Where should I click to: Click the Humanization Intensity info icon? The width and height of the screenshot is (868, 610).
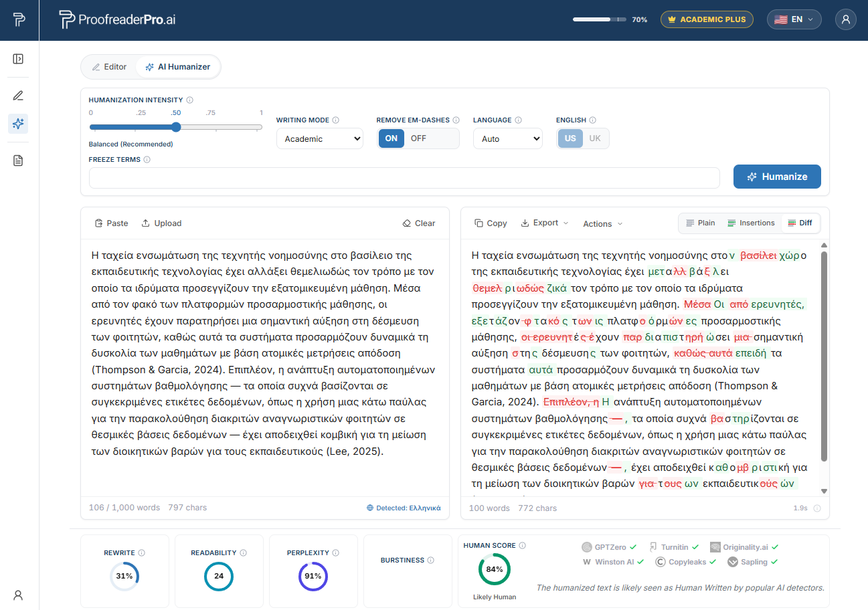tap(190, 100)
